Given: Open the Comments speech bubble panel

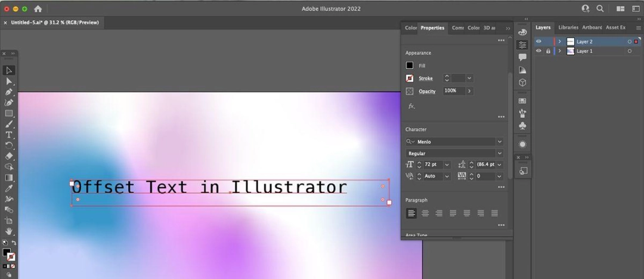Looking at the screenshot, I should (522, 57).
